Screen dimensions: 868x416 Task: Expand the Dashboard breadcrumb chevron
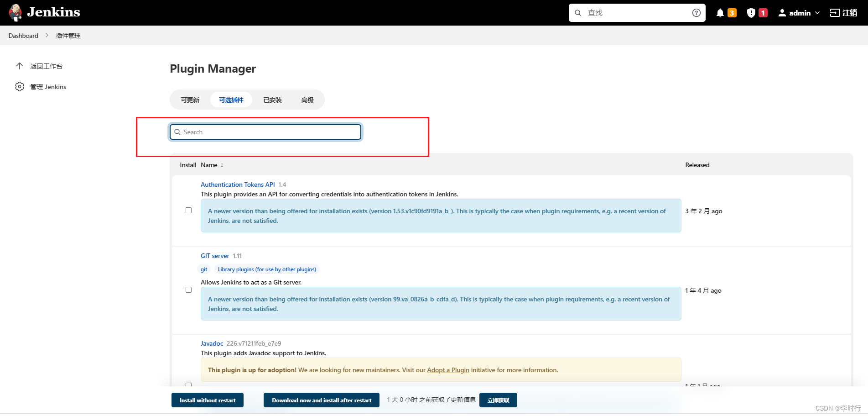pyautogui.click(x=47, y=35)
